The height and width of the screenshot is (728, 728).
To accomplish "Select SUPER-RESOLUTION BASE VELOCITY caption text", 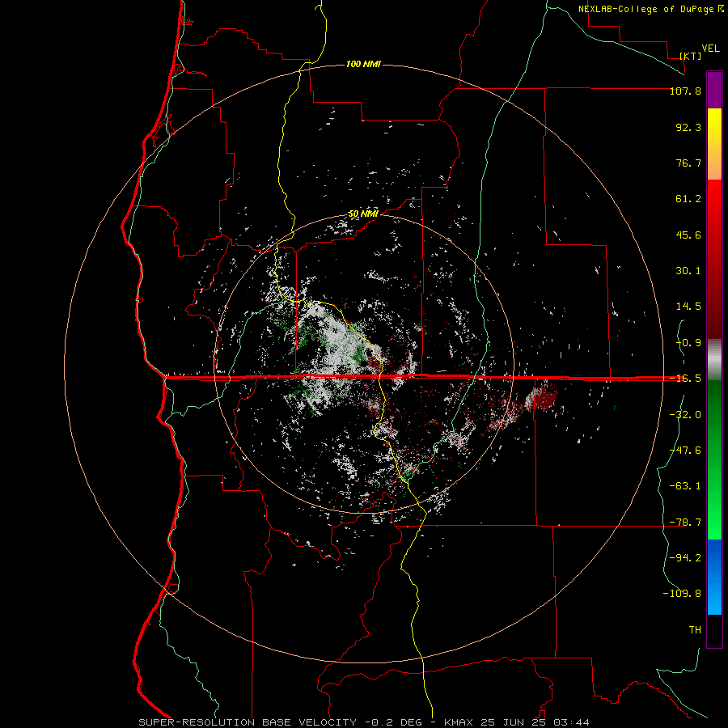I will 248,722.
